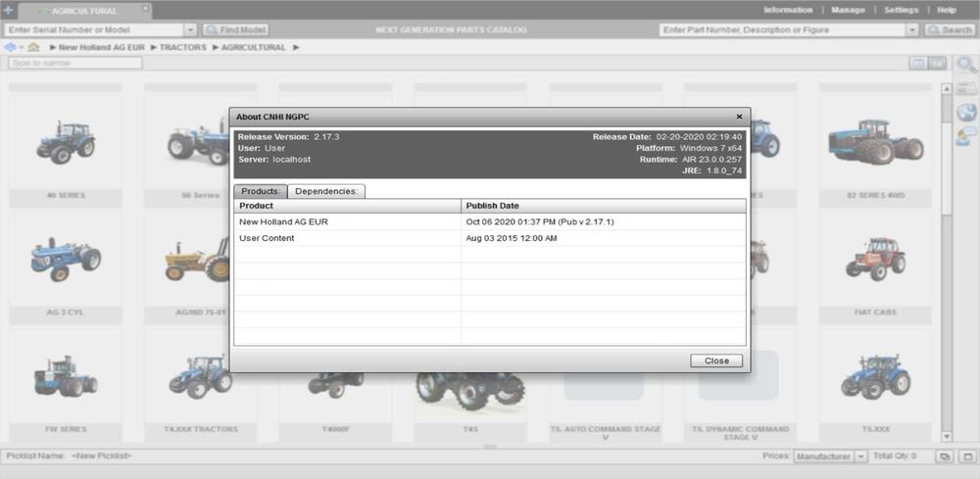Add a new tab with the plus icon
Viewport: 980px width, 479px height.
[8, 10]
